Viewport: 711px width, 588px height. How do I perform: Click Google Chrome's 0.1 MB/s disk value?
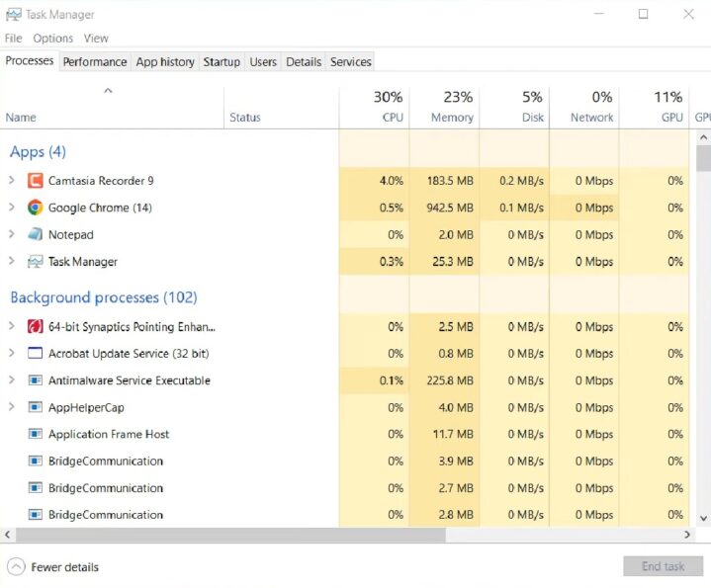(x=521, y=208)
